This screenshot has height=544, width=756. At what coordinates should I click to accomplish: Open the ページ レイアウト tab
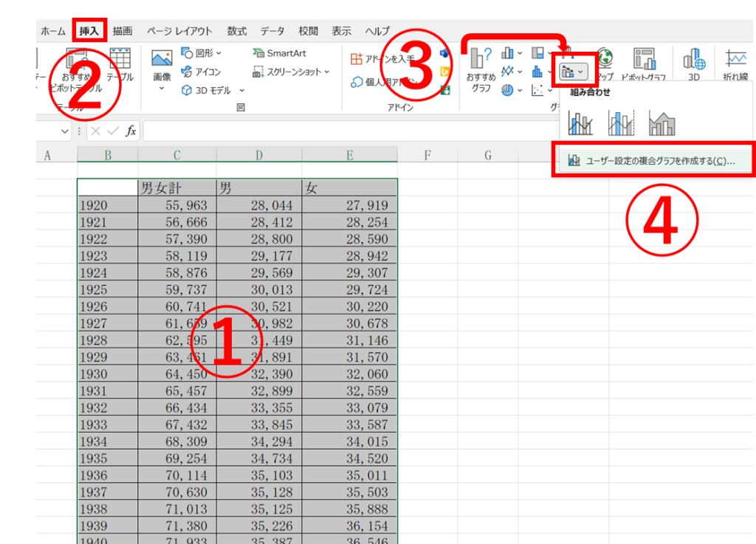[179, 31]
